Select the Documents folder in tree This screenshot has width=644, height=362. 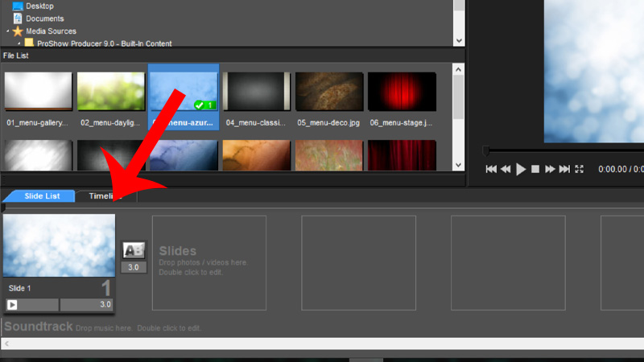tap(44, 18)
